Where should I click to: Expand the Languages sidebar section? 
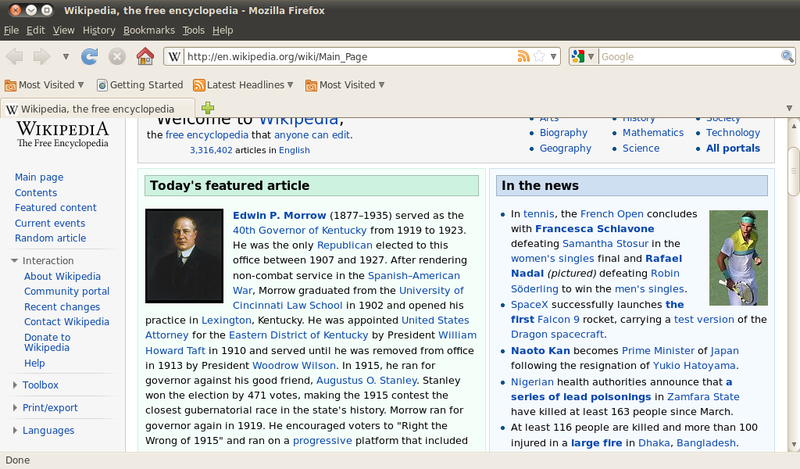coord(43,430)
